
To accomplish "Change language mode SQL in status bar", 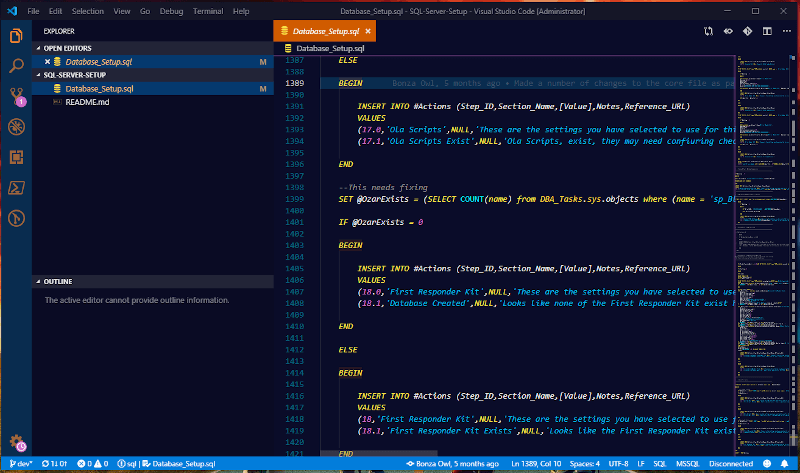I will [660, 464].
